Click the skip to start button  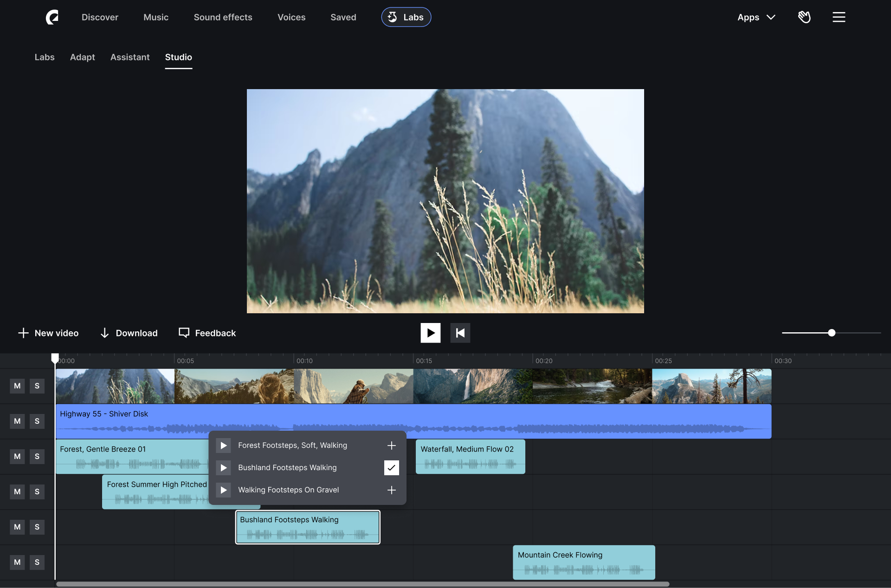460,333
